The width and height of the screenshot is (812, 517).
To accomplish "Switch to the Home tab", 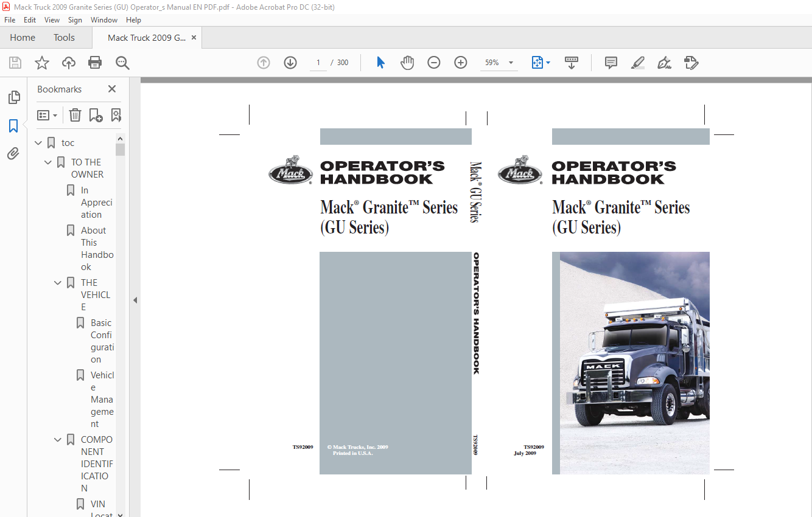I will pos(23,38).
